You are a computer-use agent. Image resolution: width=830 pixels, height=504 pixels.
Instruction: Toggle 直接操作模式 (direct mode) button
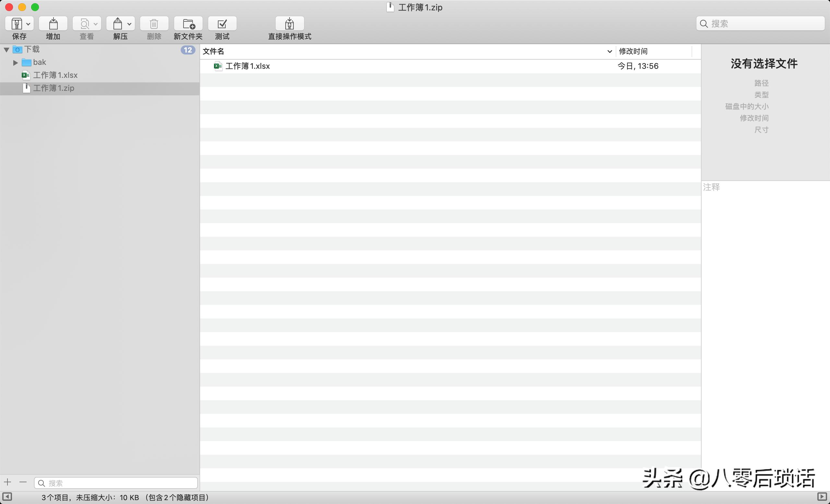coord(289,24)
